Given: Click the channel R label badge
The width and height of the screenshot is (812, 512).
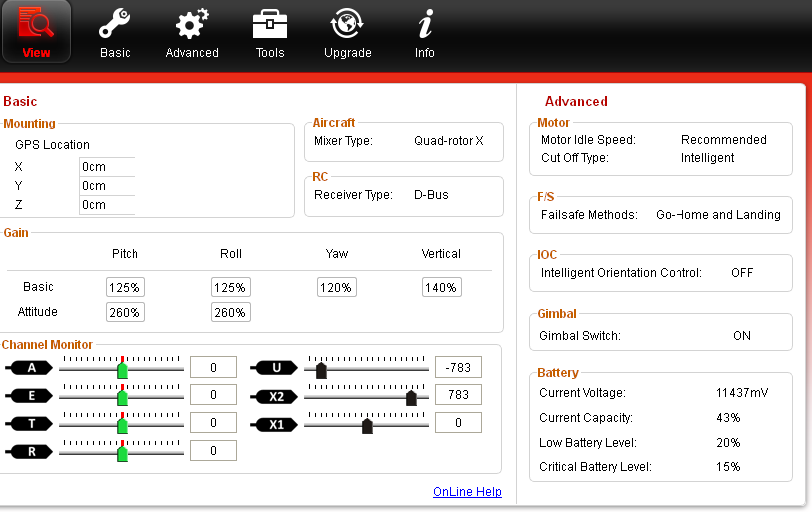Looking at the screenshot, I should tap(29, 452).
